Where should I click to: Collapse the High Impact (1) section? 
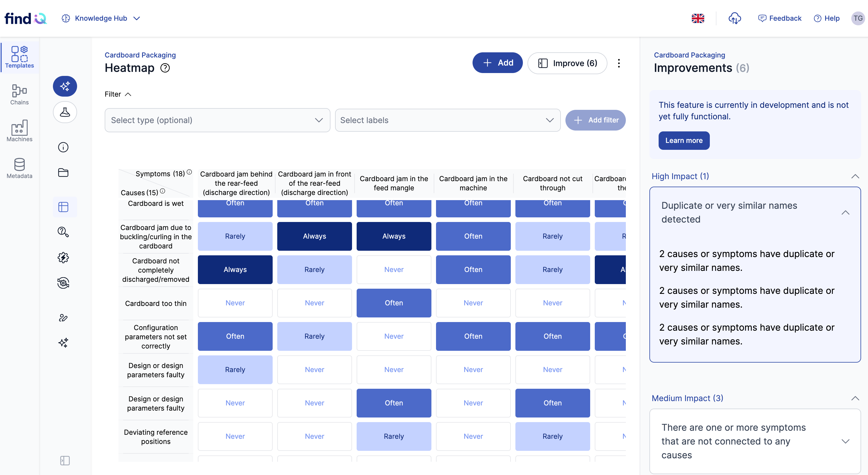[855, 177]
